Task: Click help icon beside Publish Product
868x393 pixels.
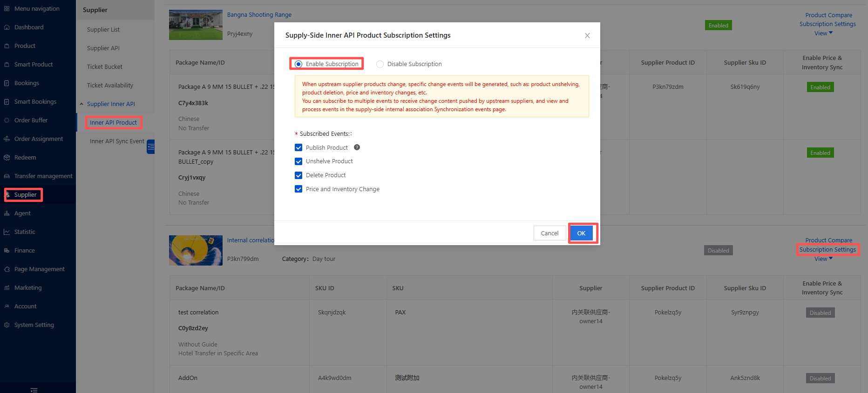Action: click(x=357, y=147)
